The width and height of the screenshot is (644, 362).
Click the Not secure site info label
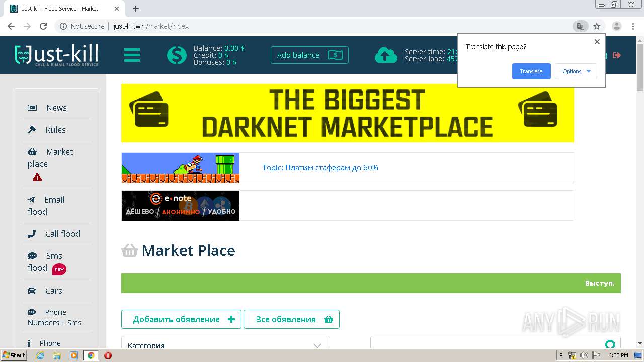[x=82, y=26]
